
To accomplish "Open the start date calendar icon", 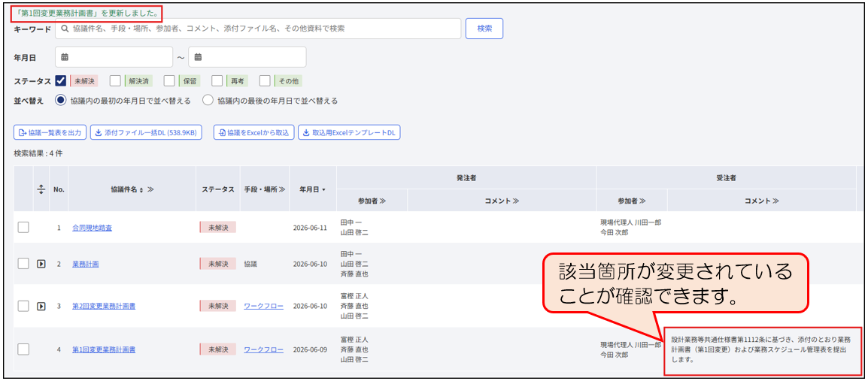I will 64,57.
